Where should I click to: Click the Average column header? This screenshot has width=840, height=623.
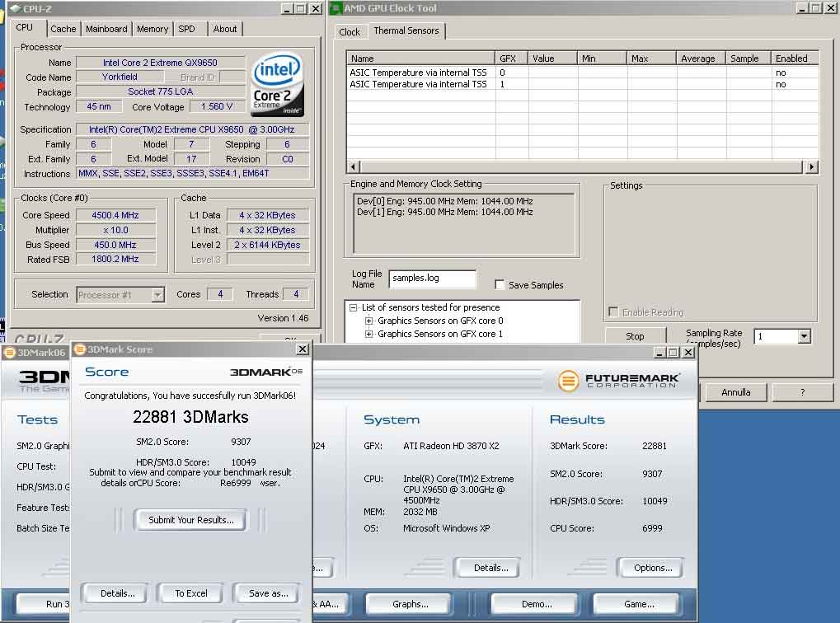(x=701, y=59)
